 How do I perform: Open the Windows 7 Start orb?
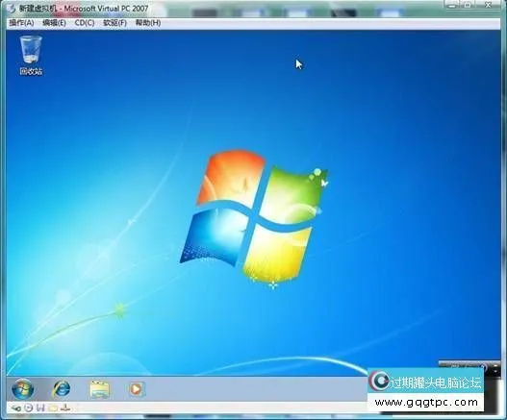pyautogui.click(x=22, y=388)
